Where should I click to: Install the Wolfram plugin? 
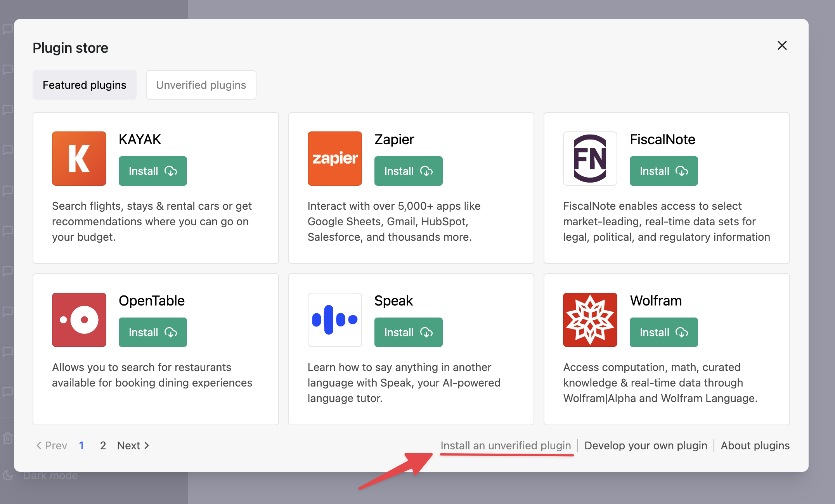663,332
